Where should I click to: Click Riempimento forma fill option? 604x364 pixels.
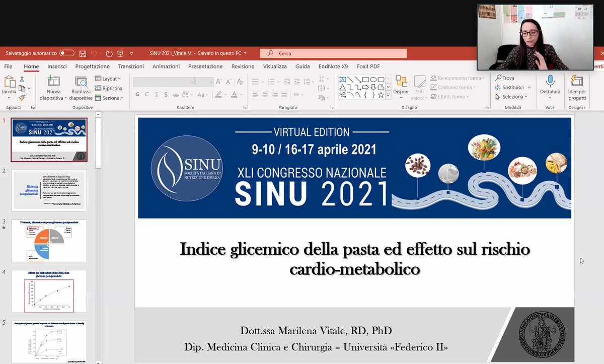coord(457,78)
